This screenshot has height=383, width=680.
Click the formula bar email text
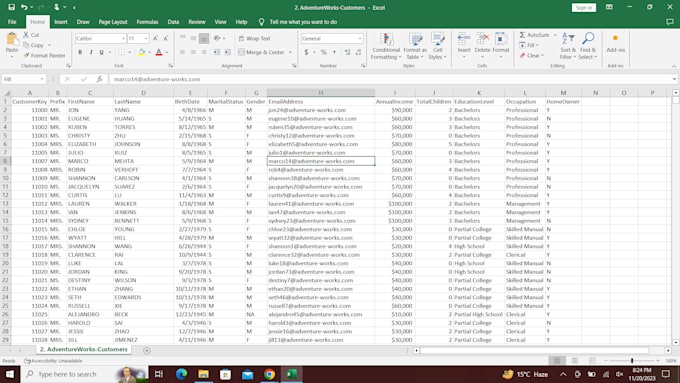pos(157,79)
